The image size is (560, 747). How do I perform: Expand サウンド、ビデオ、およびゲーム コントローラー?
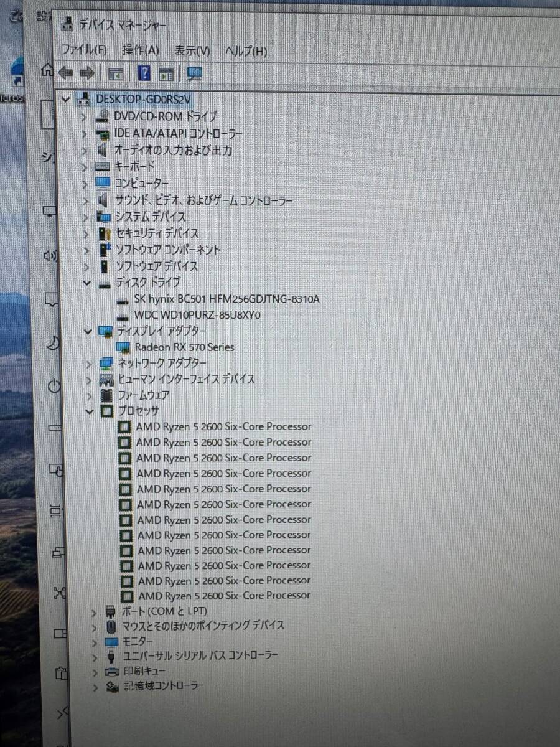[85, 200]
